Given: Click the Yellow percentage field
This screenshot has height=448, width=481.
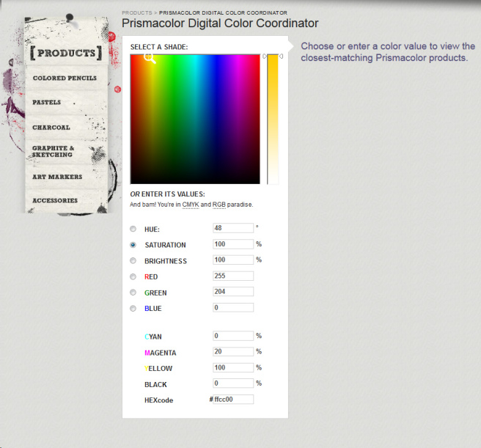Looking at the screenshot, I should tap(233, 367).
